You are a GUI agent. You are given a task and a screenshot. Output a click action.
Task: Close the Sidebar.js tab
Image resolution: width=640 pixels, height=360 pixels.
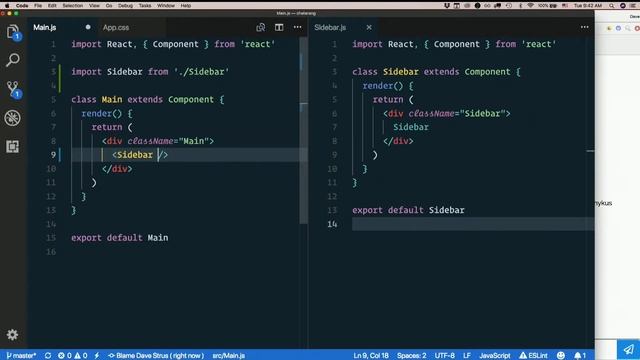(369, 27)
